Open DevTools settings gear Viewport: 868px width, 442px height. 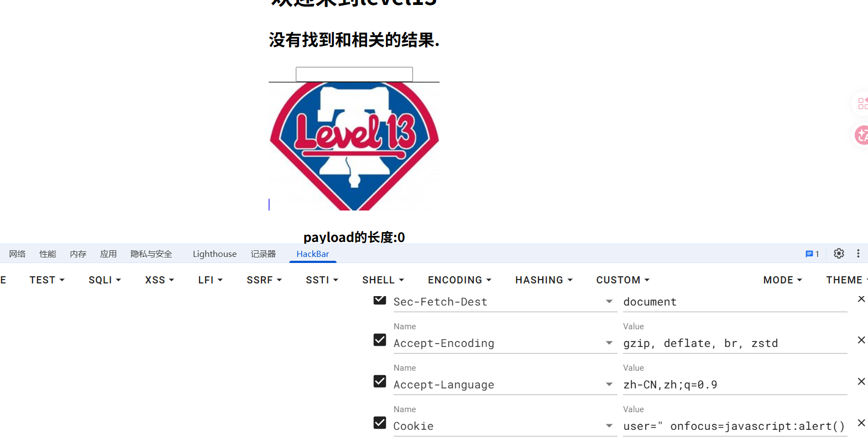pyautogui.click(x=839, y=254)
